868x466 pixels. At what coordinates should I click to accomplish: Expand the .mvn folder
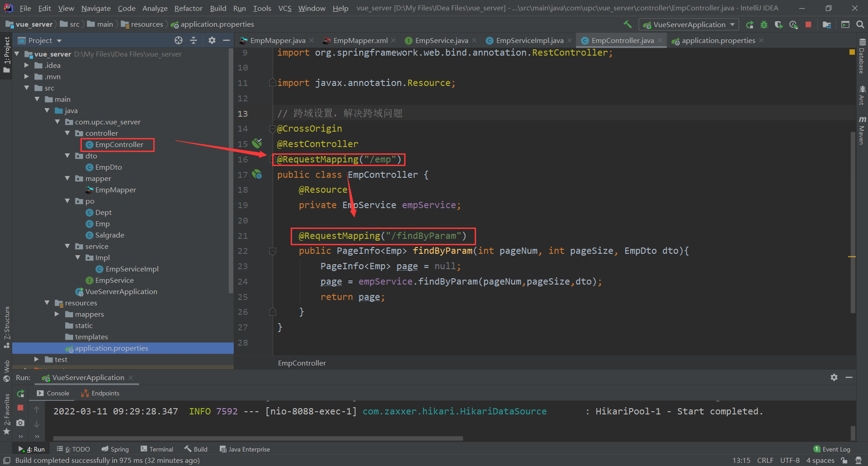[x=27, y=76]
